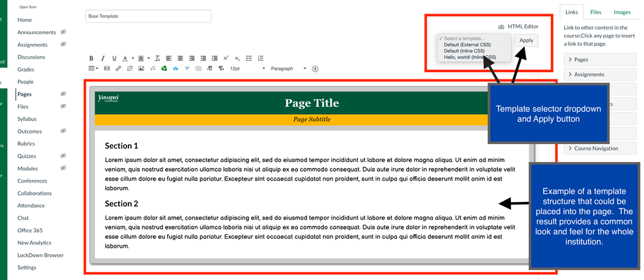Image resolution: width=644 pixels, height=280 pixels.
Task: Switch to the Files tab
Action: [x=596, y=12]
